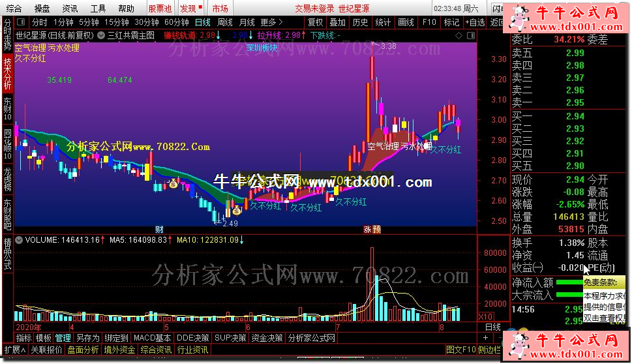This screenshot has height=364, width=632.
Task: Toggle the panel layout icon left of 分时
Action: [21, 22]
